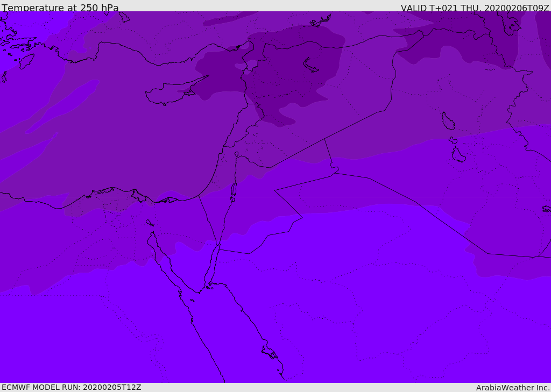Click the 'ArabiaWeather Inc.' credit text

[513, 388]
